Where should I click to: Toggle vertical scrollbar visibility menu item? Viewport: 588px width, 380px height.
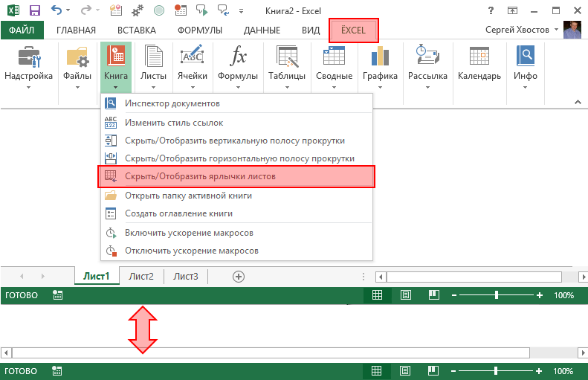[x=236, y=141]
